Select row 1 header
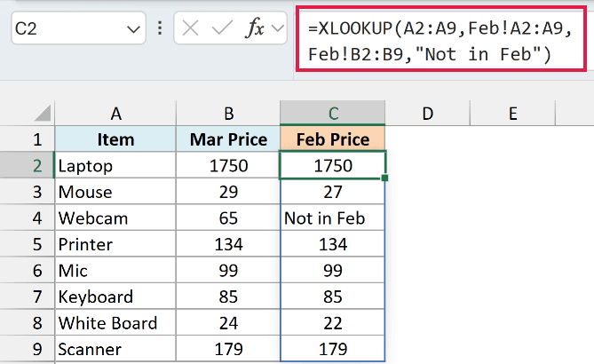Image resolution: width=594 pixels, height=364 pixels. [28, 139]
